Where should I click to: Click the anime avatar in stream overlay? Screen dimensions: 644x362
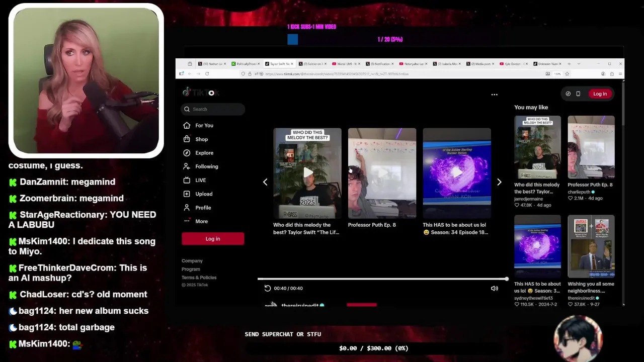point(578,338)
